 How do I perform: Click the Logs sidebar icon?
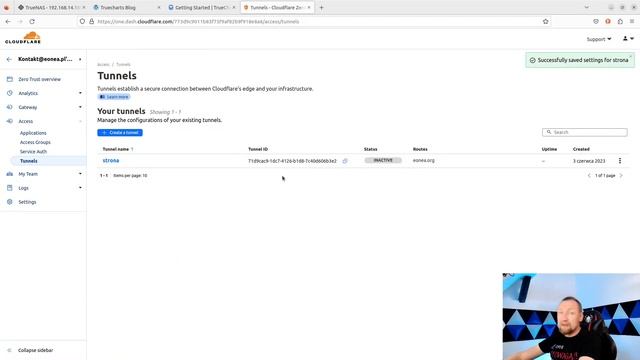(x=10, y=188)
